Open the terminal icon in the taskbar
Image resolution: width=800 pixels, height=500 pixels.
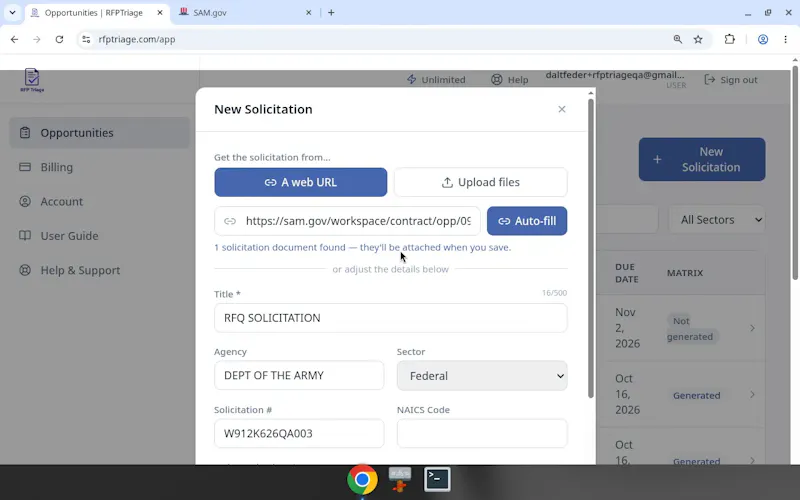click(437, 480)
